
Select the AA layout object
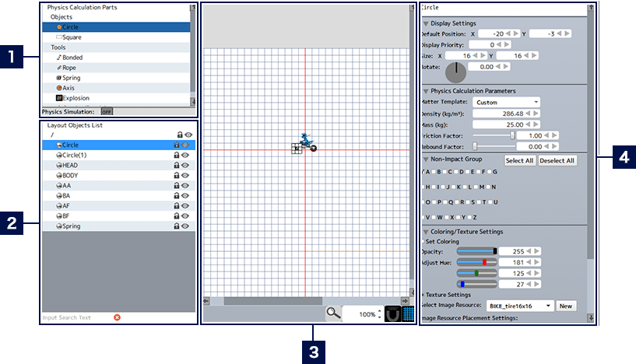118,186
